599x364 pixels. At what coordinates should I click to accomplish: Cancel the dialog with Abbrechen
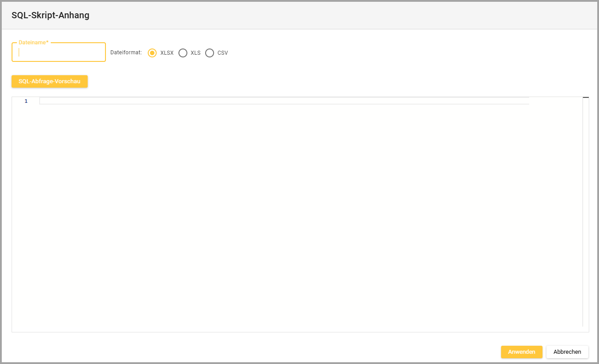pos(567,352)
